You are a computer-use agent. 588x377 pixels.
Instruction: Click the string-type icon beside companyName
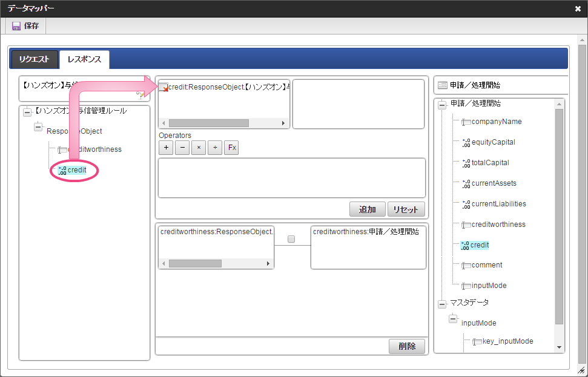(466, 122)
